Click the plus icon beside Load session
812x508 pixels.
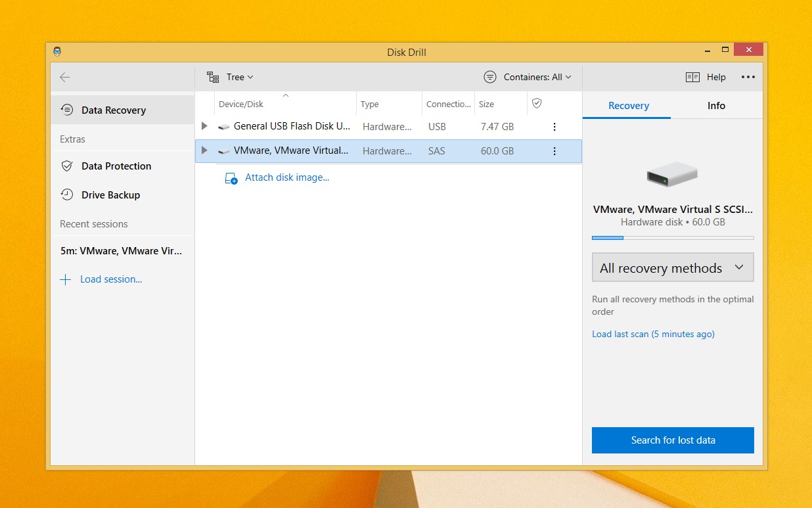click(65, 279)
